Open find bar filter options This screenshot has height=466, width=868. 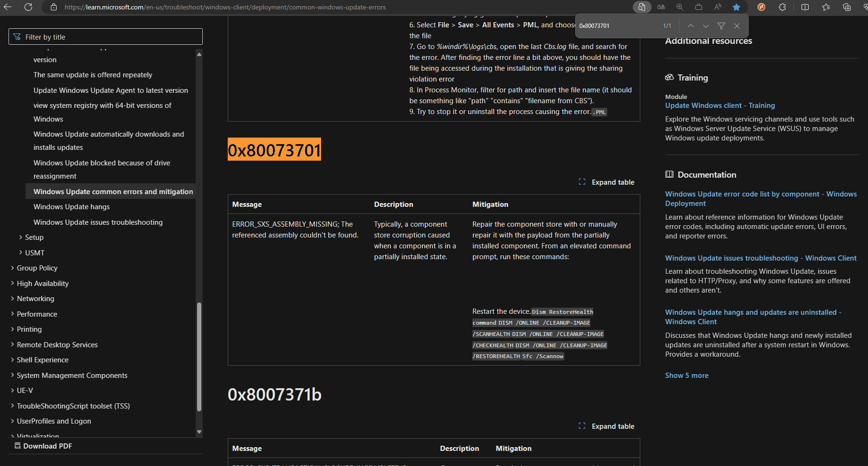pyautogui.click(x=721, y=26)
